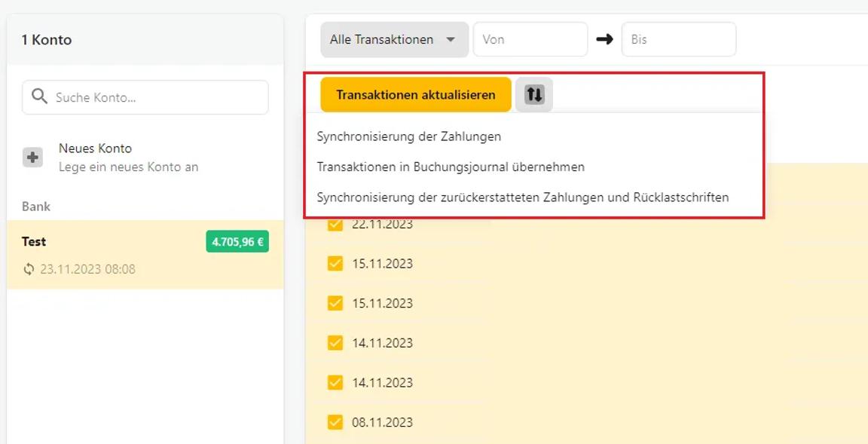The width and height of the screenshot is (868, 444).
Task: Choose Synchronisierung der Zahlungen menu entry
Action: (408, 136)
